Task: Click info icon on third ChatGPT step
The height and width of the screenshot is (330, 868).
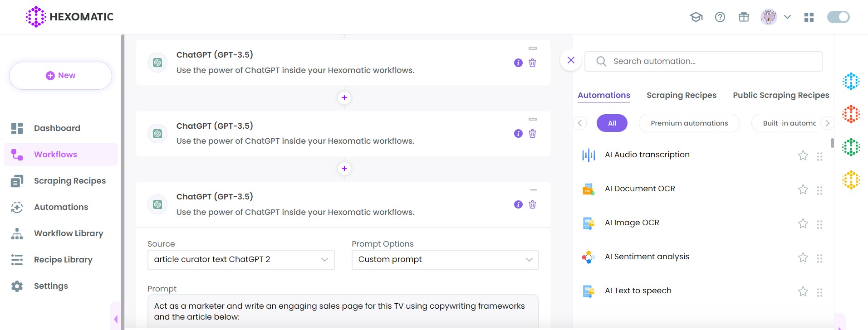Action: (518, 204)
